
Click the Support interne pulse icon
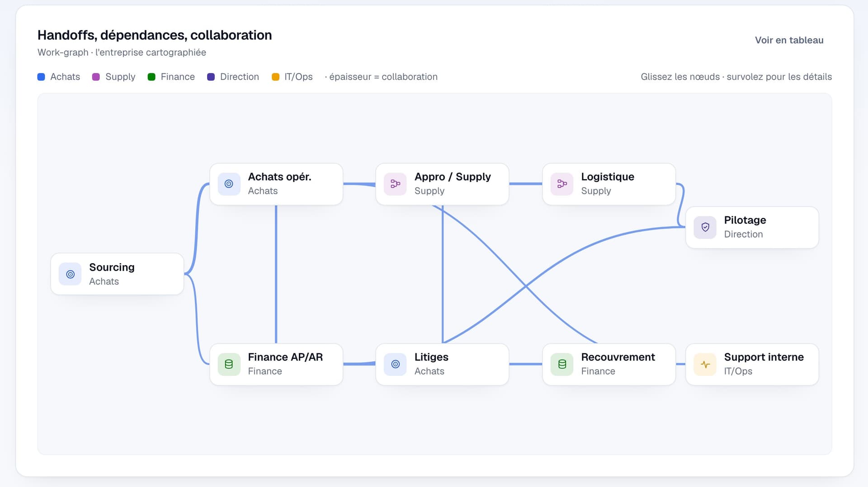[705, 364]
